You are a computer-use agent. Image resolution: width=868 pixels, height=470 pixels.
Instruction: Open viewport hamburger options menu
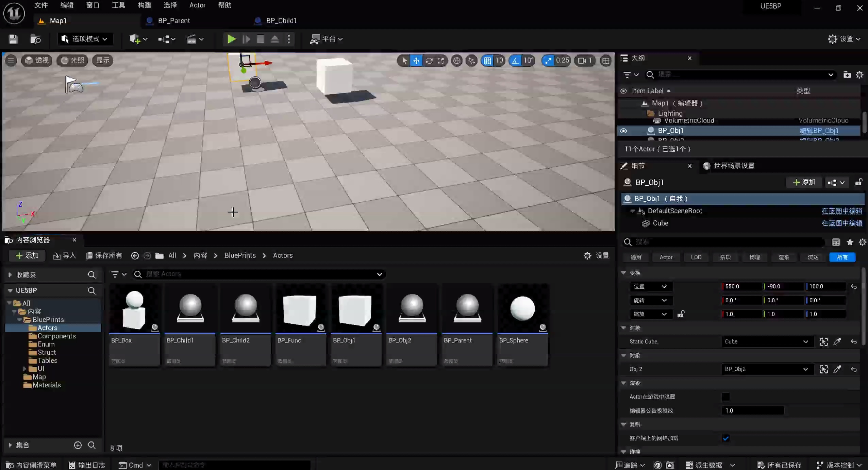(x=11, y=61)
